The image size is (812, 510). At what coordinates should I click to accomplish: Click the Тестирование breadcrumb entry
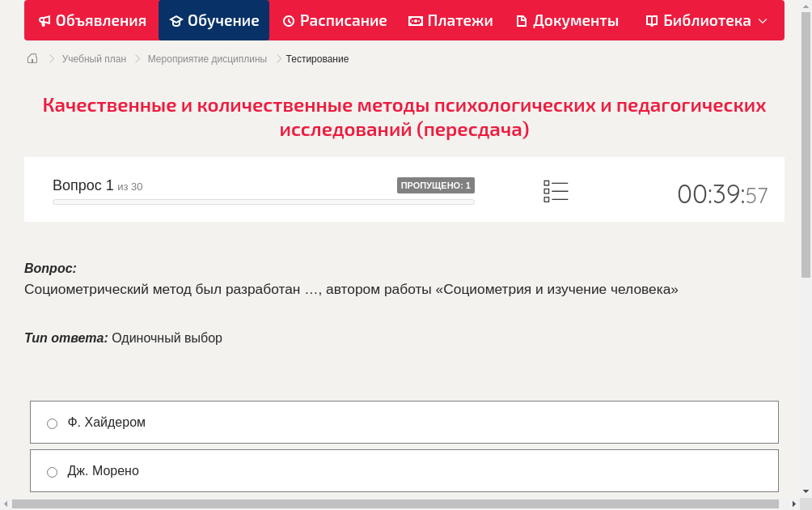(x=316, y=59)
